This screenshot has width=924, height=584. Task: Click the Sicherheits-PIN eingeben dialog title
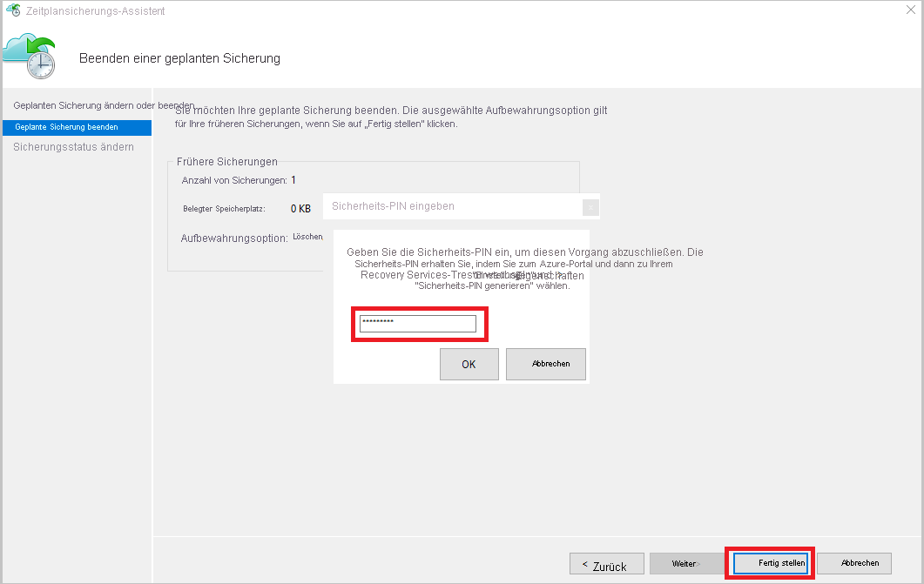pyautogui.click(x=393, y=206)
